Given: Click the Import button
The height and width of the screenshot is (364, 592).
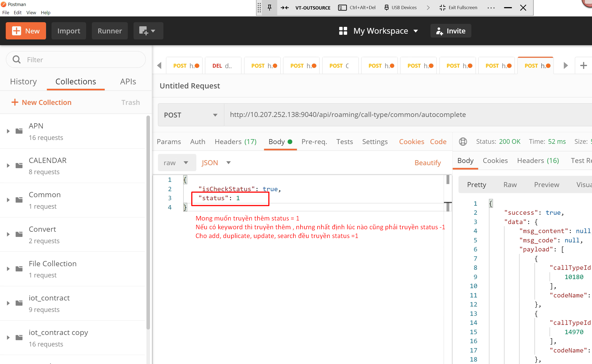Looking at the screenshot, I should click(x=69, y=31).
